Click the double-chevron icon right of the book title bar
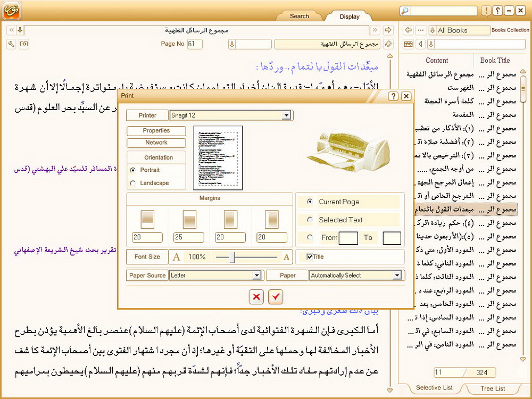Image resolution: width=532 pixels, height=399 pixels. coord(375,30)
